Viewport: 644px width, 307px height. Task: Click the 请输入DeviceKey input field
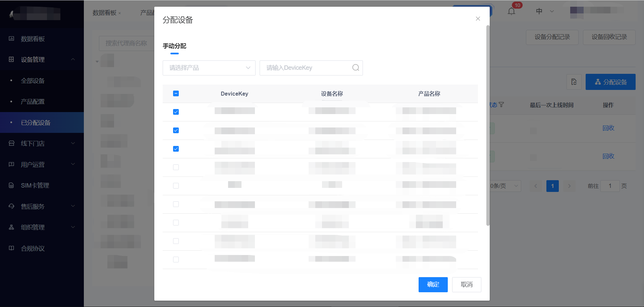pos(307,68)
